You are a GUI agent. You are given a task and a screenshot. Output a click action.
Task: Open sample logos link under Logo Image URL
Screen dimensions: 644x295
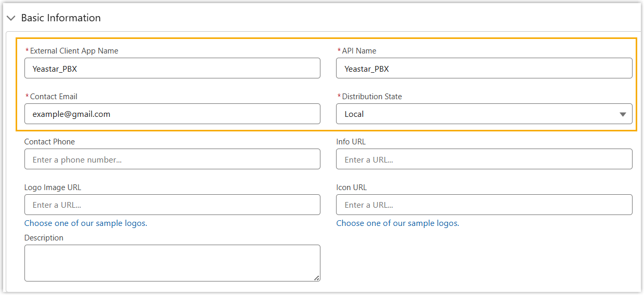click(86, 223)
